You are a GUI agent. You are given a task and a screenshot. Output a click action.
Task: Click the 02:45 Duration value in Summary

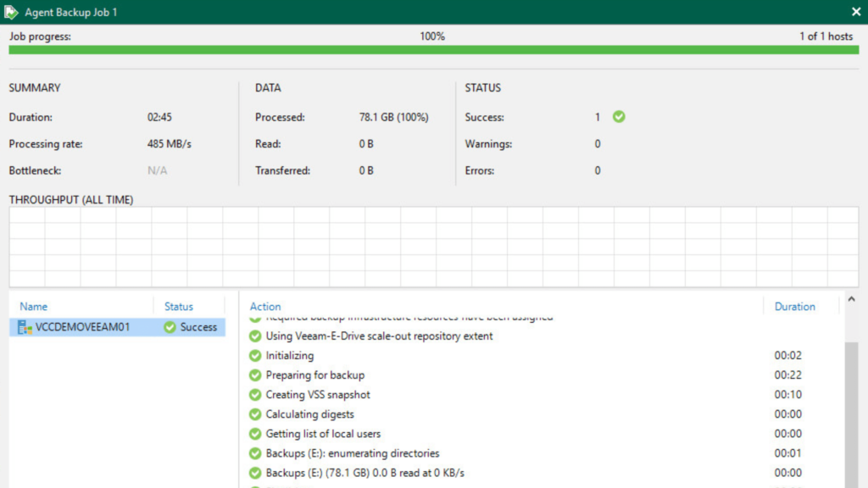click(x=159, y=117)
